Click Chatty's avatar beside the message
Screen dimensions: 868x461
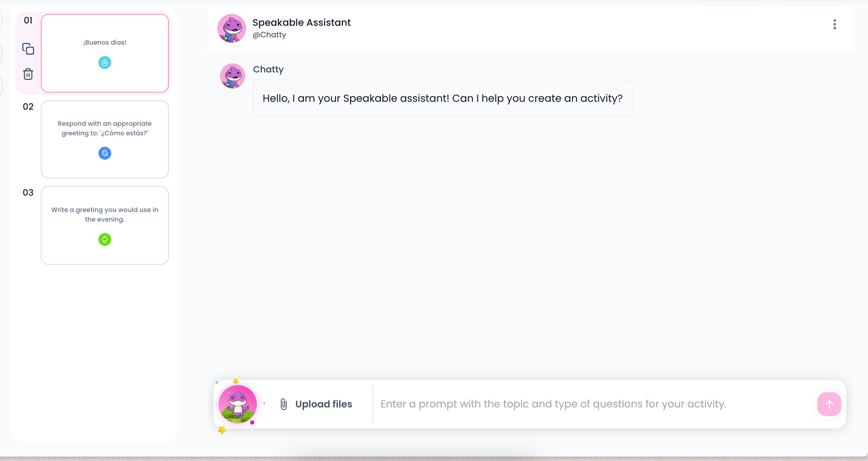[233, 76]
